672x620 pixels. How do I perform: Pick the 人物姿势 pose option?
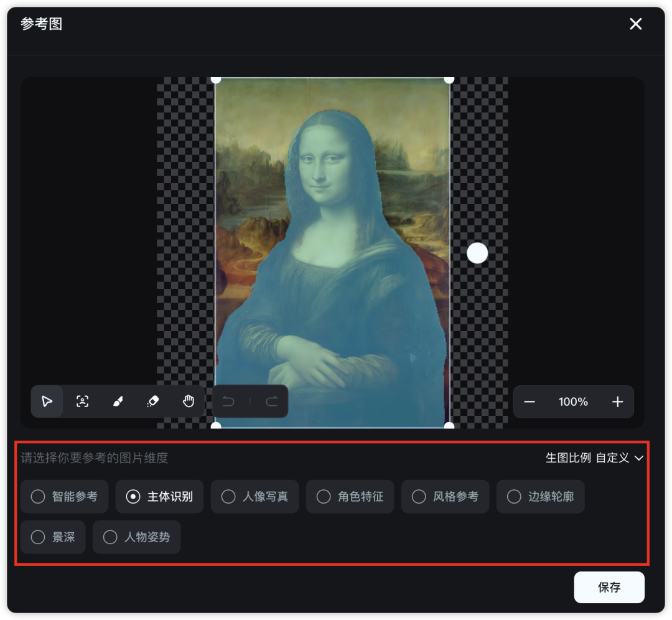pos(136,537)
